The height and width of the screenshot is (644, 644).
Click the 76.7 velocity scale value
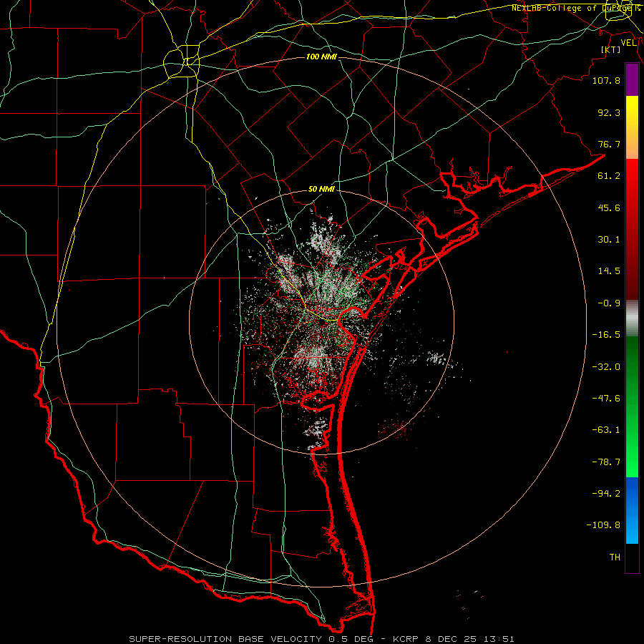(x=609, y=144)
